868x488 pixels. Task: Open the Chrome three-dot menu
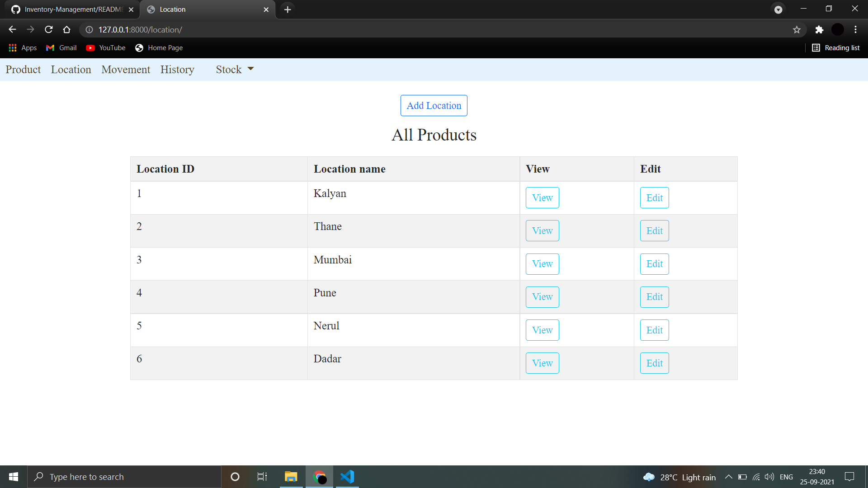coord(855,29)
